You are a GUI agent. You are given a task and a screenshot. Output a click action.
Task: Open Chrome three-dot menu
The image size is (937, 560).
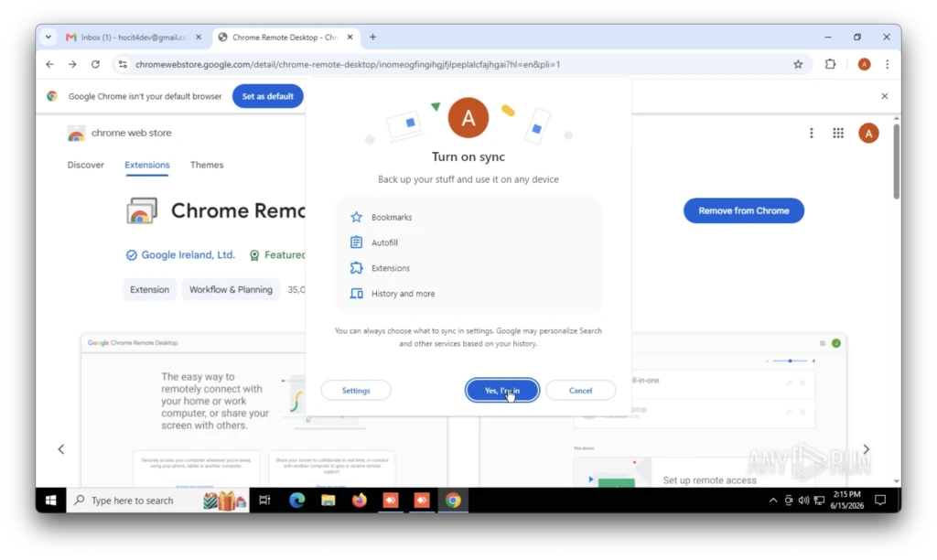point(888,65)
